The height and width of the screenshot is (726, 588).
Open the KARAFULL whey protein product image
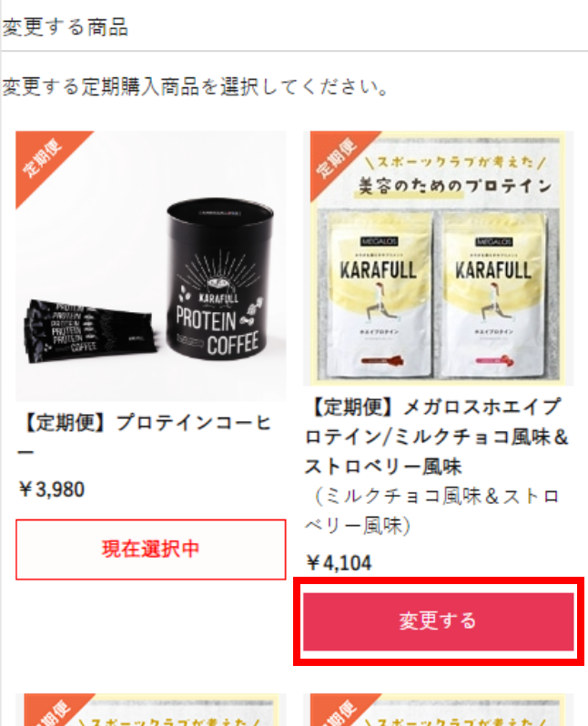[x=439, y=258]
